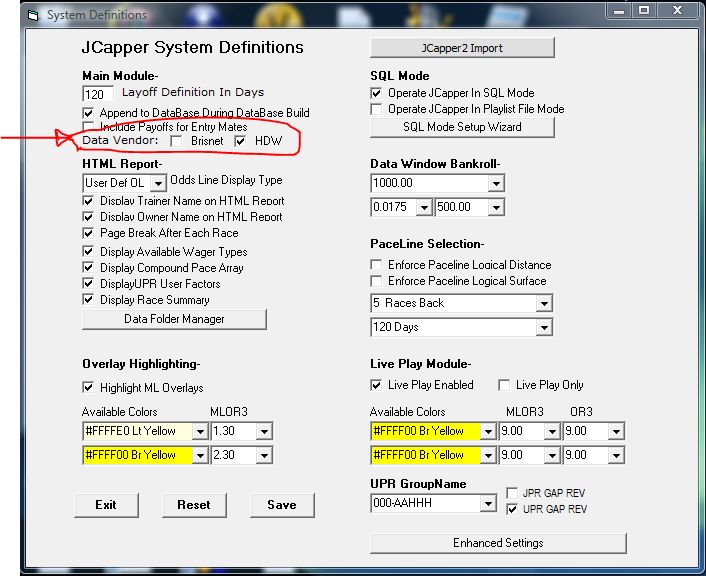Toggle Highlight ML Overlays checkbox

click(88, 387)
